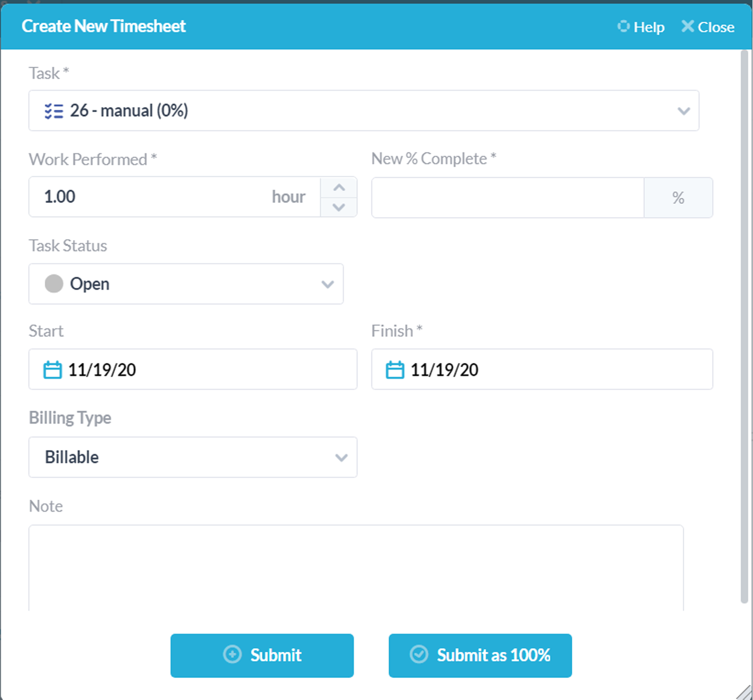753x700 pixels.
Task: Submit the timesheet
Action: pos(262,655)
